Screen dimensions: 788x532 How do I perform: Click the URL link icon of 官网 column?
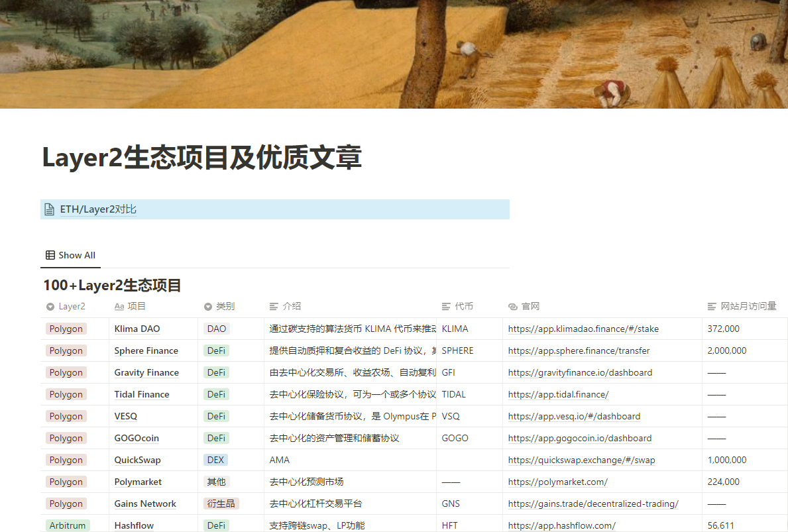click(512, 307)
